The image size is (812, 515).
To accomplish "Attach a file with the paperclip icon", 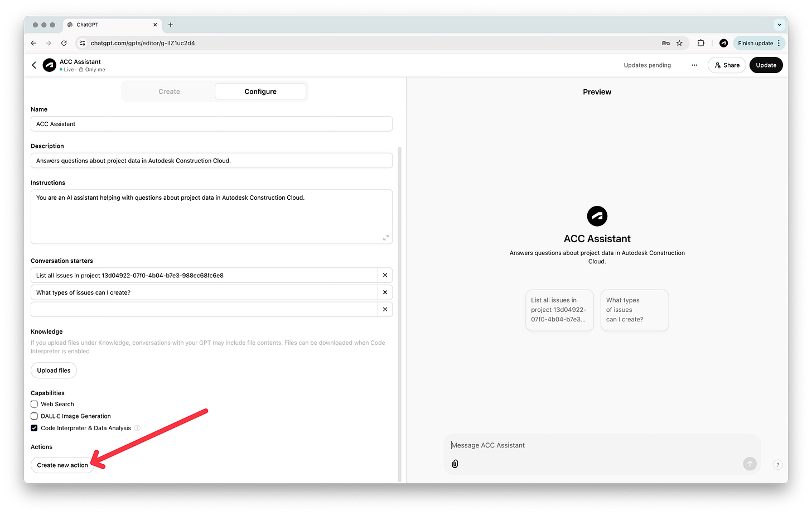I will coord(455,464).
